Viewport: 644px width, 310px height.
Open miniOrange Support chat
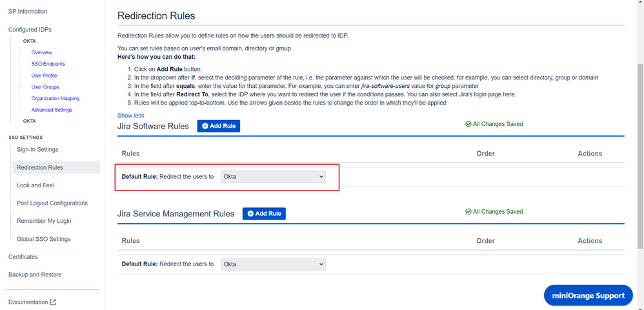[x=588, y=295]
